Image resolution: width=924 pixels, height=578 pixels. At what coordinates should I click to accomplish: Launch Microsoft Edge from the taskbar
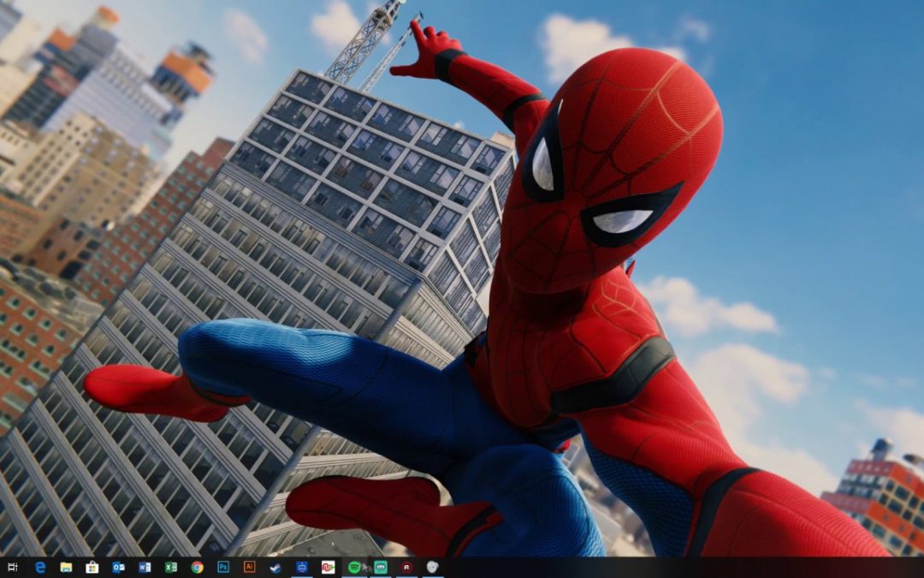pos(40,568)
